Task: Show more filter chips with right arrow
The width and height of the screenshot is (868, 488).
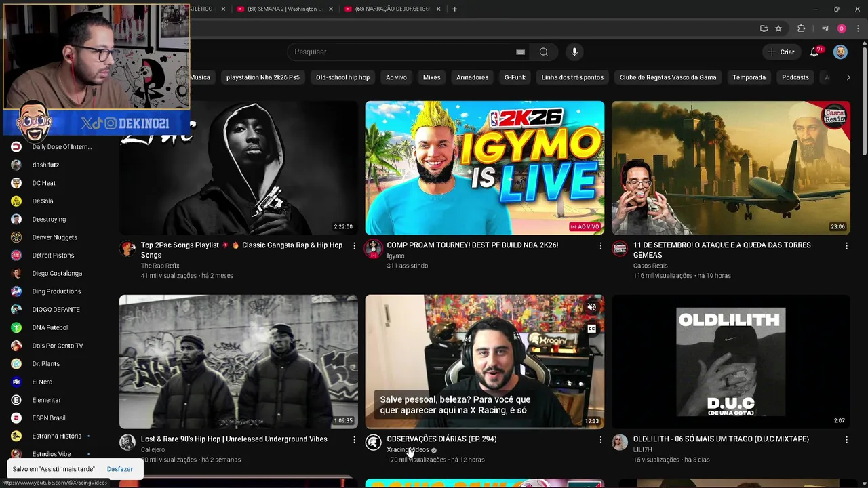Action: point(848,77)
